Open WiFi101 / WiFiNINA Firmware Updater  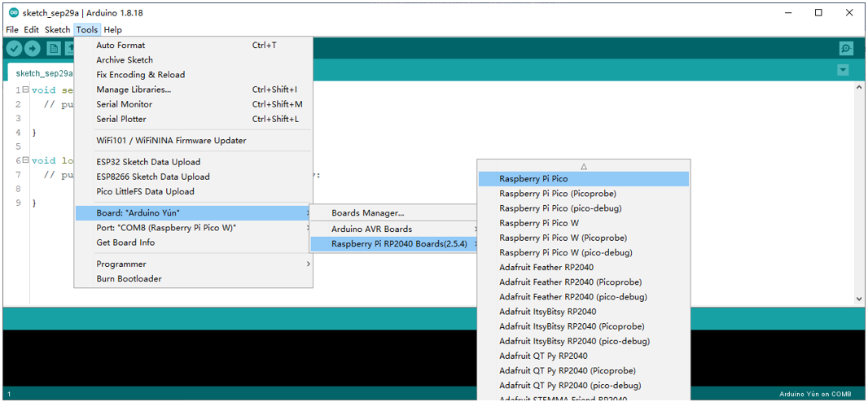(x=194, y=141)
